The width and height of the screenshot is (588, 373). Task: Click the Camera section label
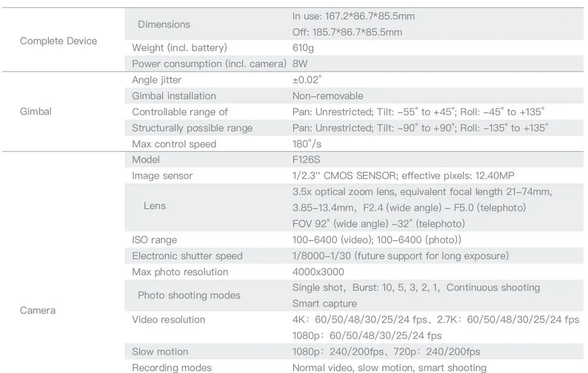pyautogui.click(x=38, y=310)
